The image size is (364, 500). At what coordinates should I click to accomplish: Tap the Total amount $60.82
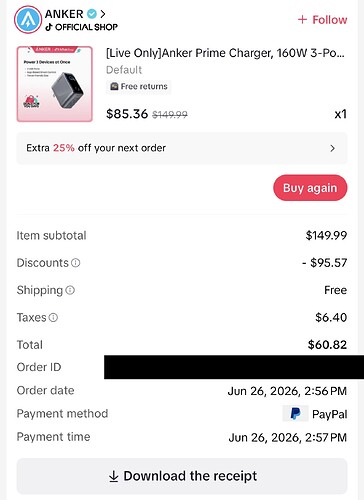[x=327, y=345]
